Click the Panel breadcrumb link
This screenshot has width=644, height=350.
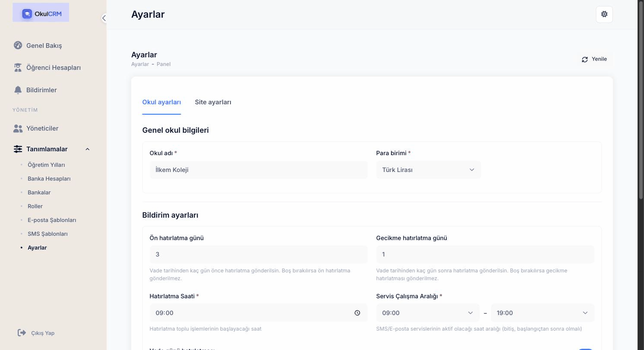164,64
